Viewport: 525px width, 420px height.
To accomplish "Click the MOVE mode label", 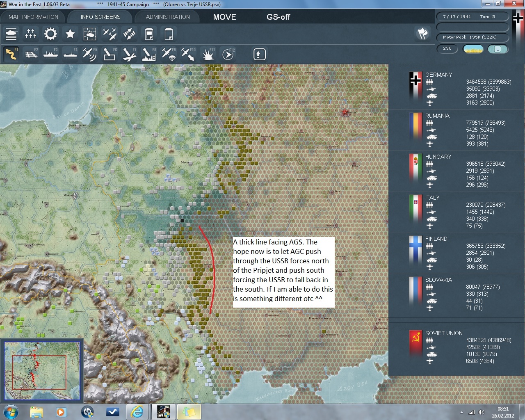I will point(224,17).
